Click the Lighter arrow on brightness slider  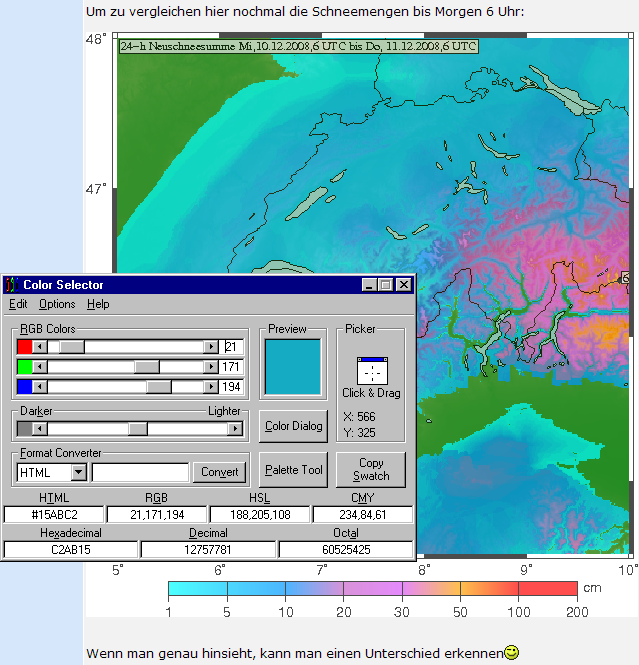[x=235, y=429]
